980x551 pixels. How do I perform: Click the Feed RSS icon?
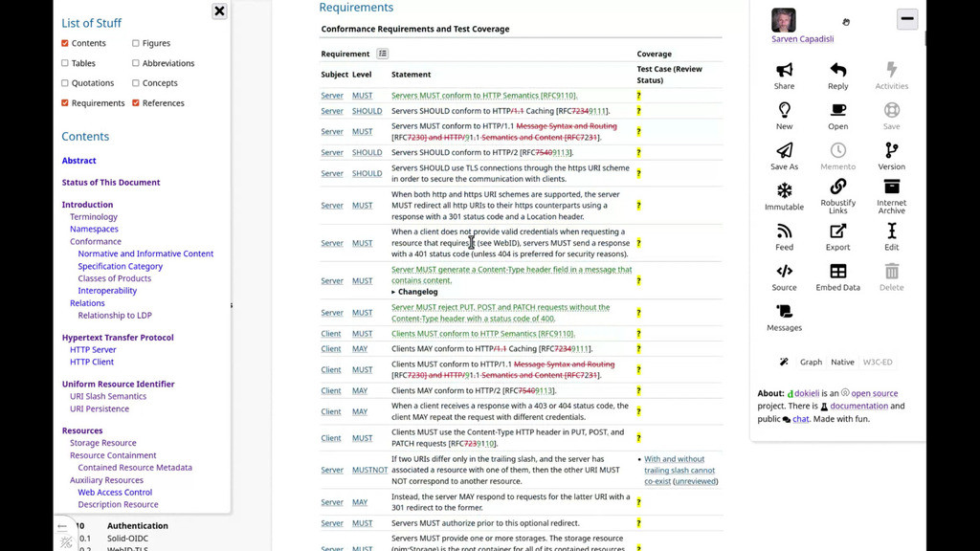coord(784,231)
